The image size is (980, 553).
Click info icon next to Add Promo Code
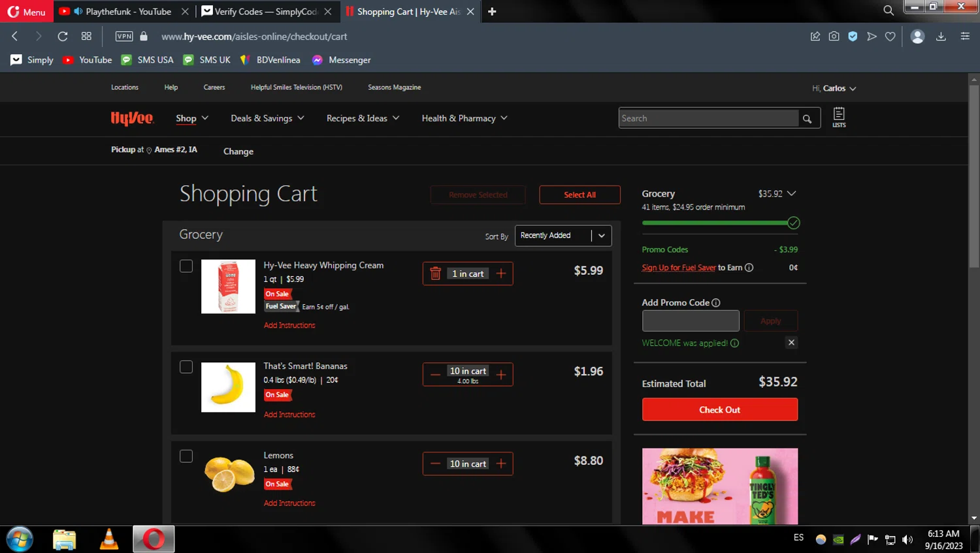point(716,303)
